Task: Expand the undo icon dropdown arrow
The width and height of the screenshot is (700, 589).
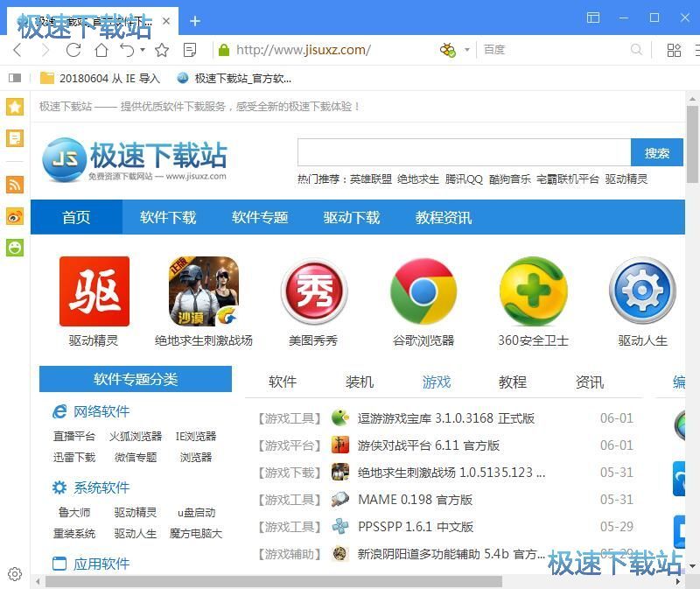Action: (x=143, y=50)
